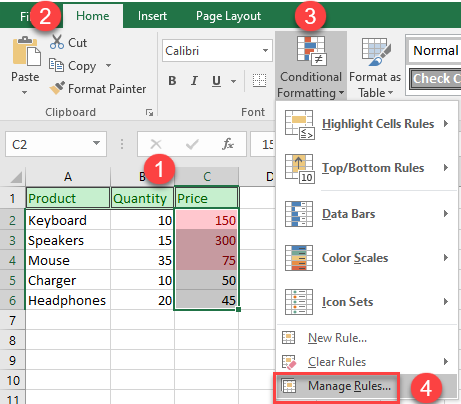
Task: Select the Product header cell
Action: point(68,198)
